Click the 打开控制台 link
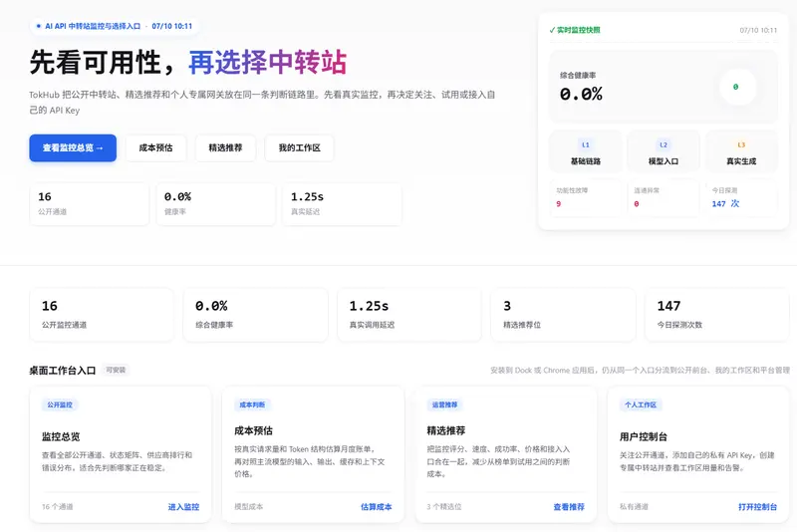This screenshot has width=797, height=532. [x=757, y=506]
